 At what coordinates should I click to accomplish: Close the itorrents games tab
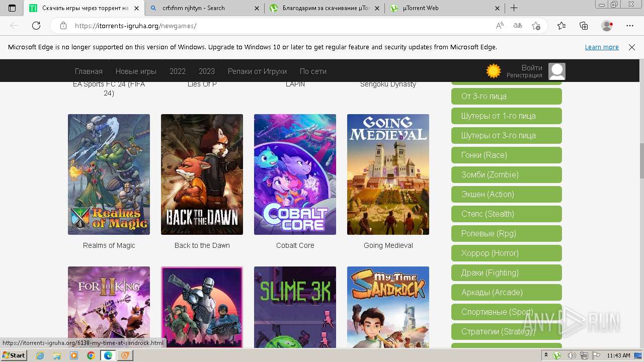point(136,8)
